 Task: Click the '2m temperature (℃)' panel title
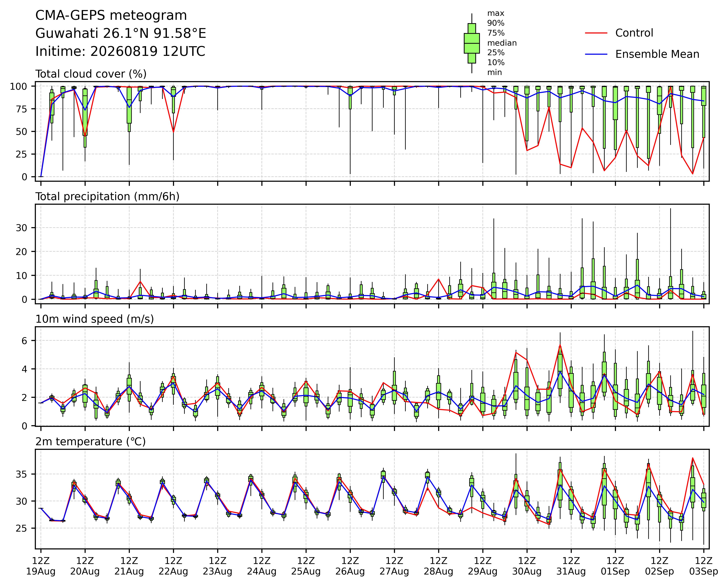90,442
